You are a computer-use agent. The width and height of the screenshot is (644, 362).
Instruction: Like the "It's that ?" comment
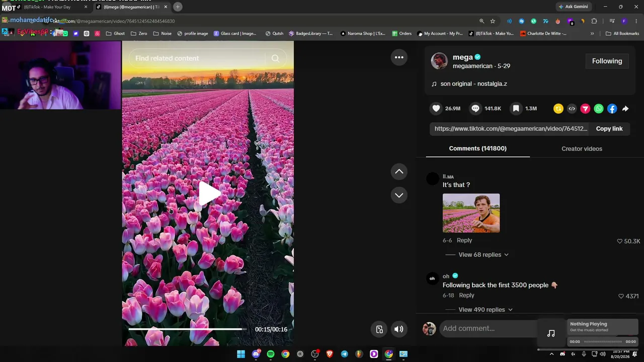point(620,241)
